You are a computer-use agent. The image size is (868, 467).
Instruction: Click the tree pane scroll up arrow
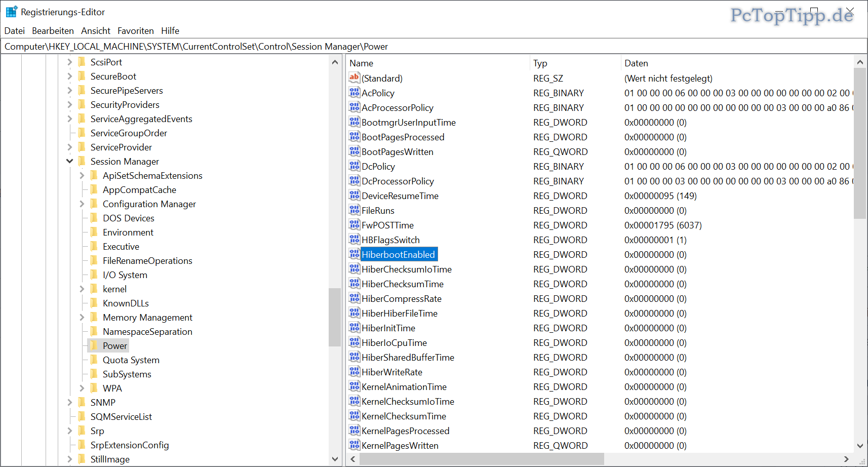335,62
